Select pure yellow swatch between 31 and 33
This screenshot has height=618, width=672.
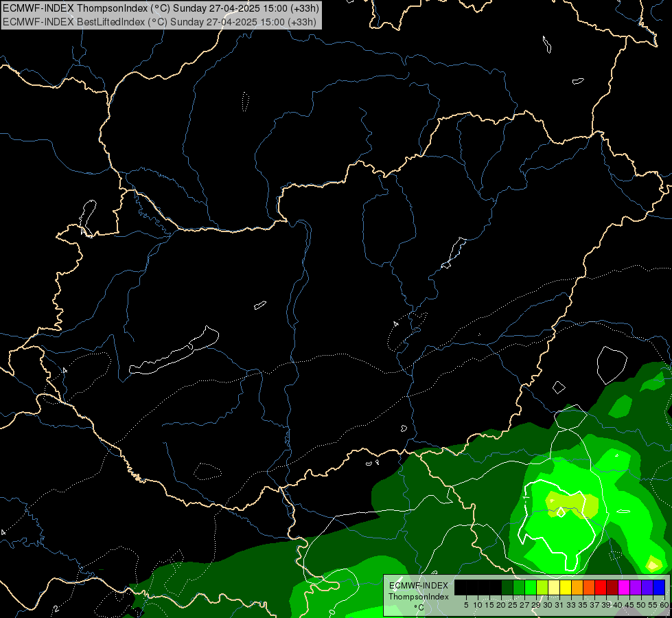[x=566, y=587]
